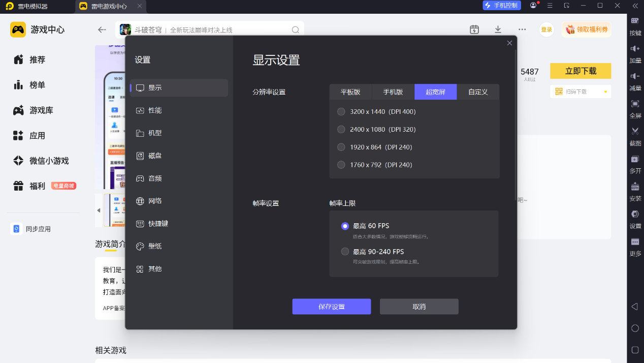Click 保存设置 save settings button
The height and width of the screenshot is (363, 644).
click(332, 307)
